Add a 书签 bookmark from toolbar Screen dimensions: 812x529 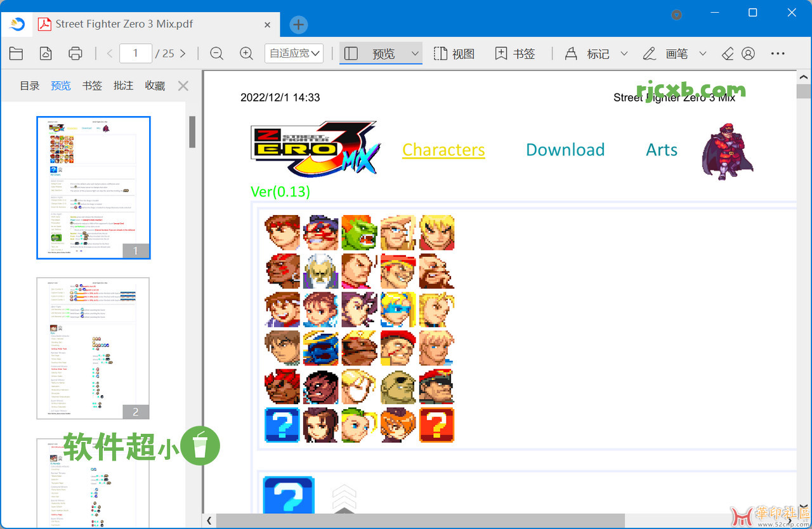click(515, 54)
